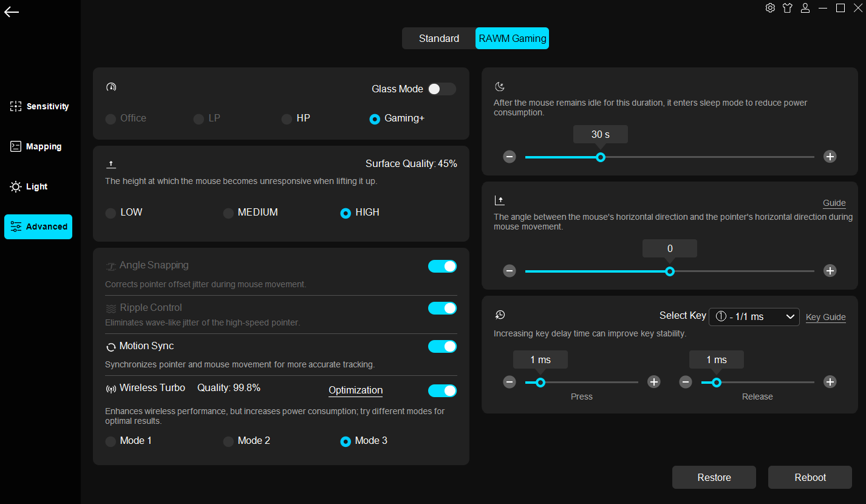Viewport: 866px width, 504px height.
Task: Click the Ripple Control wave icon
Action: tap(111, 308)
